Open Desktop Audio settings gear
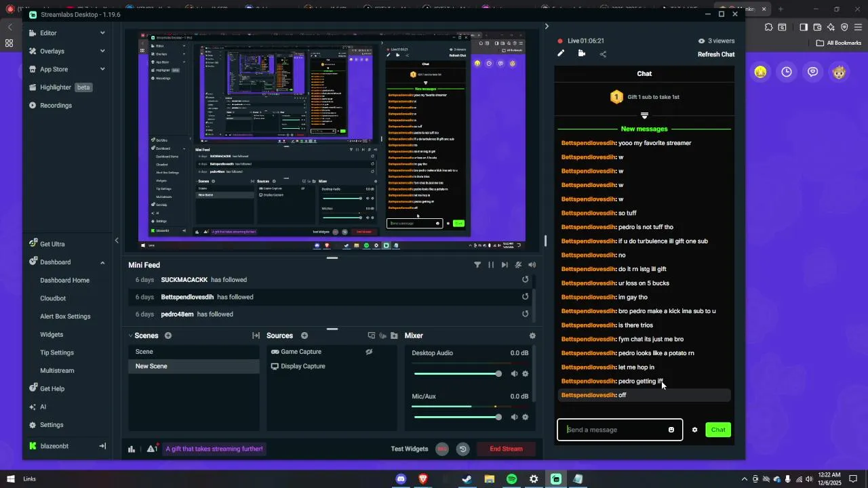The image size is (868, 488). [x=525, y=374]
